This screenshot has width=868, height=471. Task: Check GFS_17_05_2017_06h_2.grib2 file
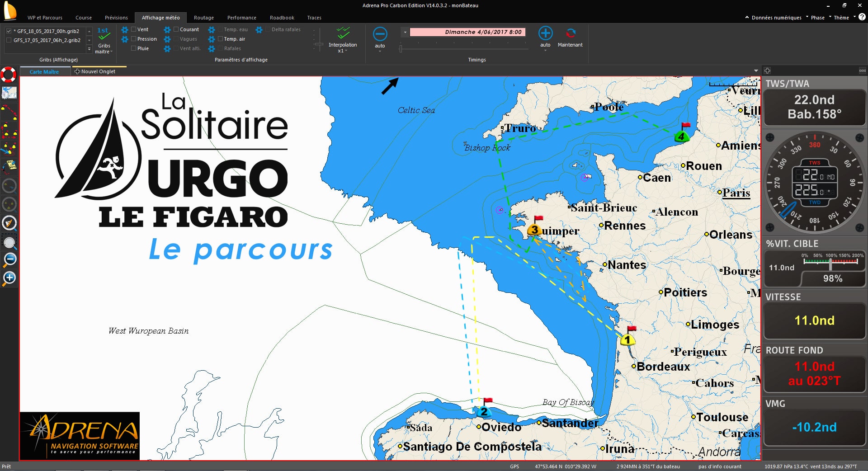9,40
